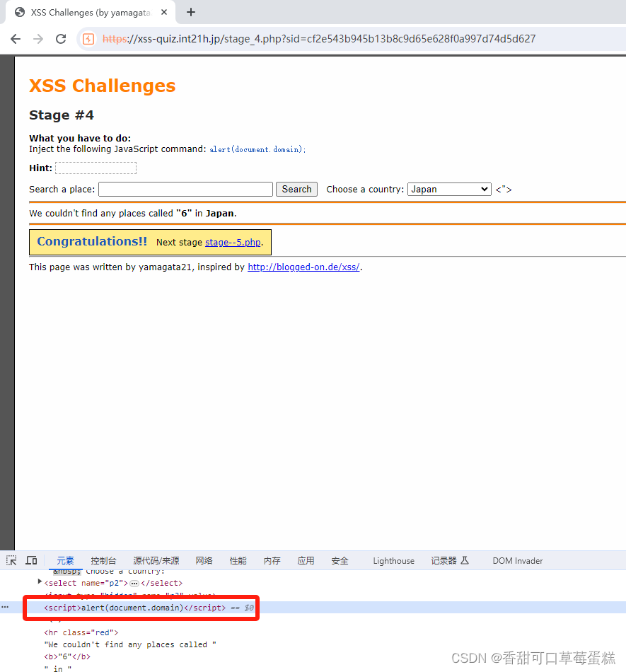
Task: Open the Lighthouse panel
Action: tap(393, 560)
